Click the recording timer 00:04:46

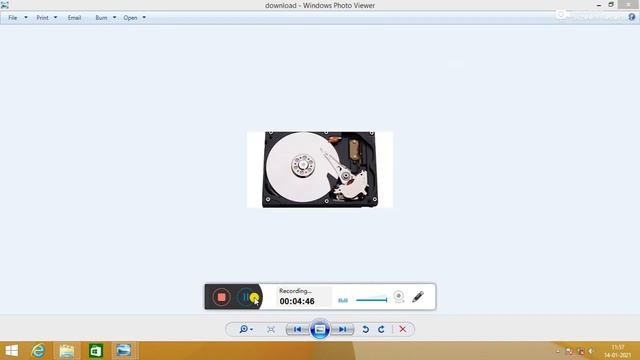point(297,301)
